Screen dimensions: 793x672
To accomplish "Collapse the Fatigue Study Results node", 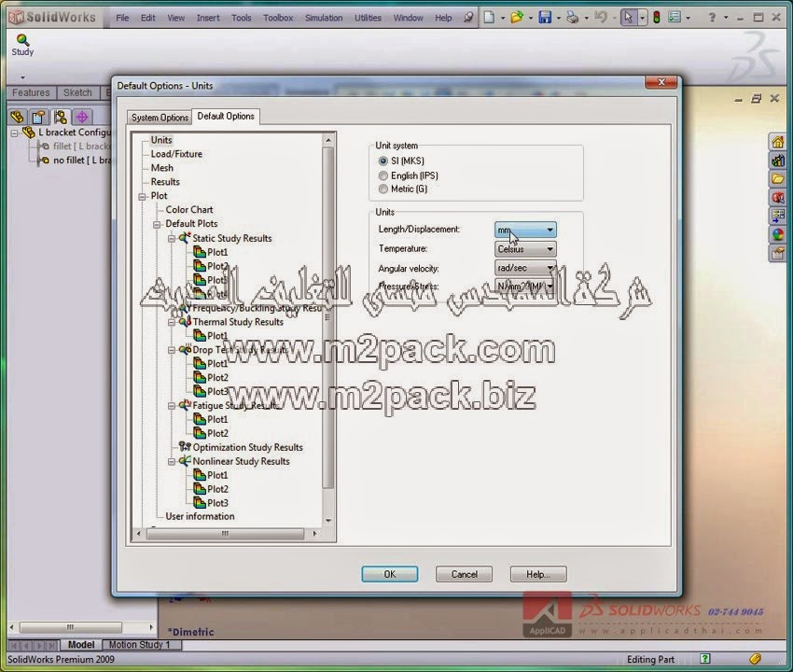I will coord(172,406).
